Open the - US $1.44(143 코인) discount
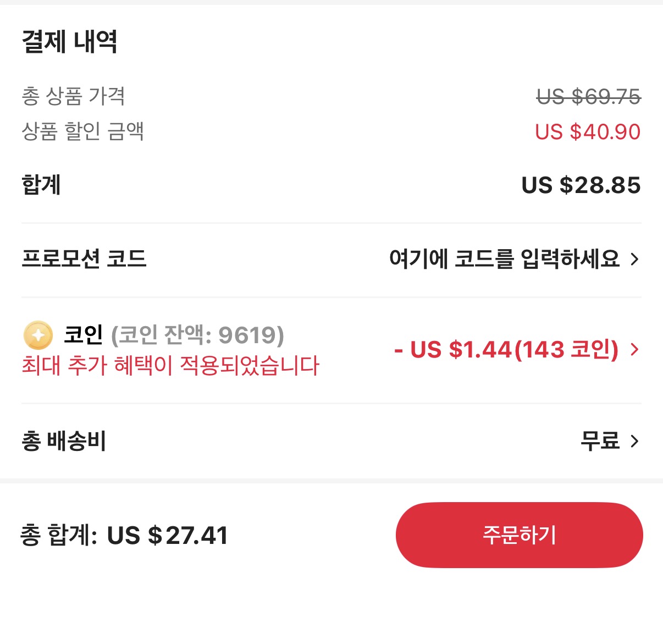 (x=506, y=349)
